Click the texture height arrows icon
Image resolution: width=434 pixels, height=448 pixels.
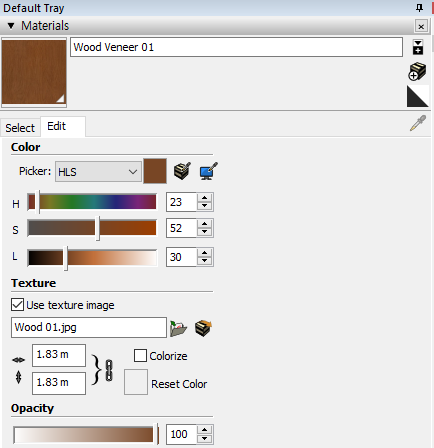18,377
